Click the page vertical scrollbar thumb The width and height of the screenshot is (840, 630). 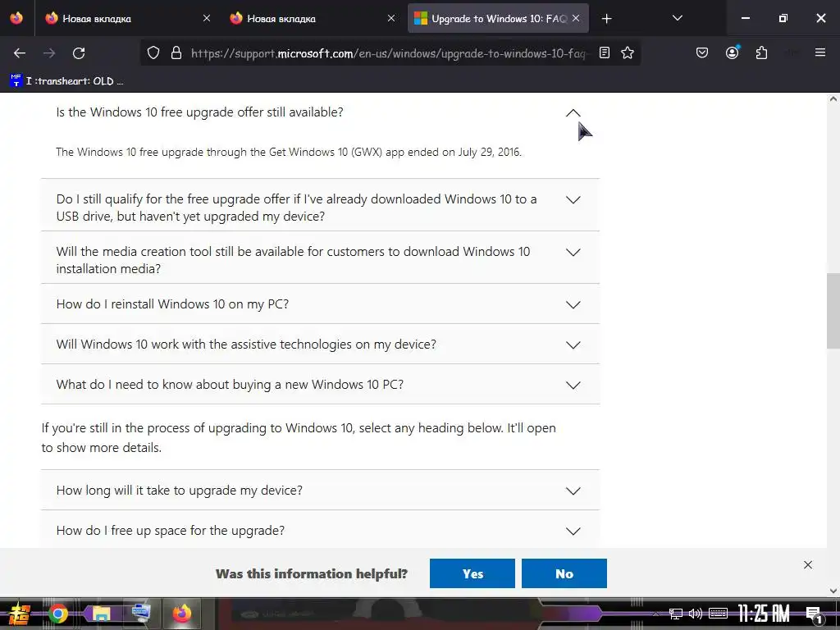click(833, 311)
